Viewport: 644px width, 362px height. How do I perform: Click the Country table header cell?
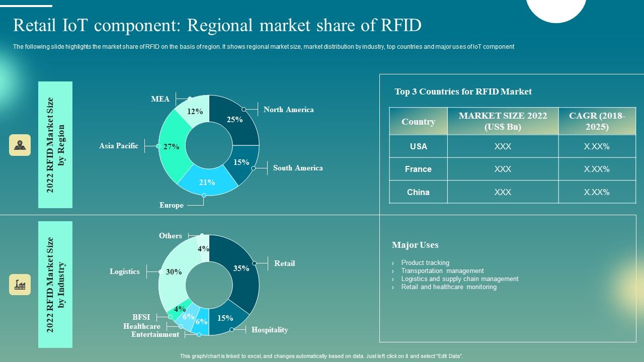pyautogui.click(x=418, y=121)
